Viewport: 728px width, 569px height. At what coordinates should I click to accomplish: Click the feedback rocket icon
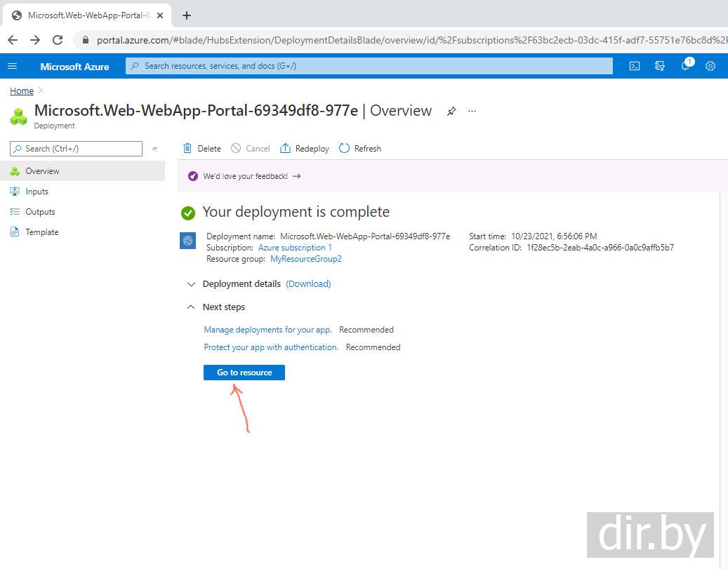[x=192, y=176]
